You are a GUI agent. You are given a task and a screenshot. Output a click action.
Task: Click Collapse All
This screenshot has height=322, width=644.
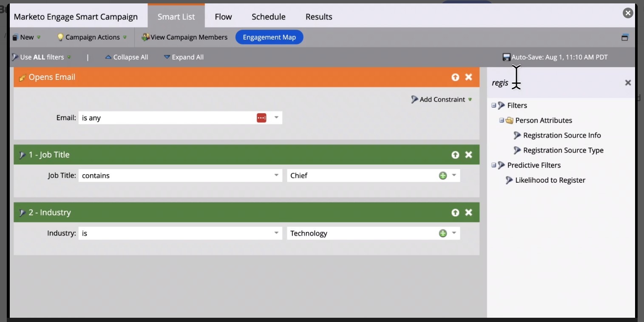(126, 57)
